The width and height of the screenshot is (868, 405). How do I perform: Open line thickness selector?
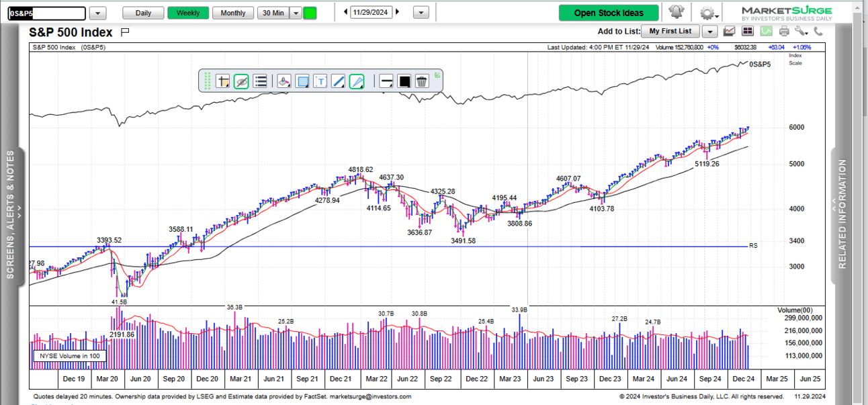click(x=386, y=81)
